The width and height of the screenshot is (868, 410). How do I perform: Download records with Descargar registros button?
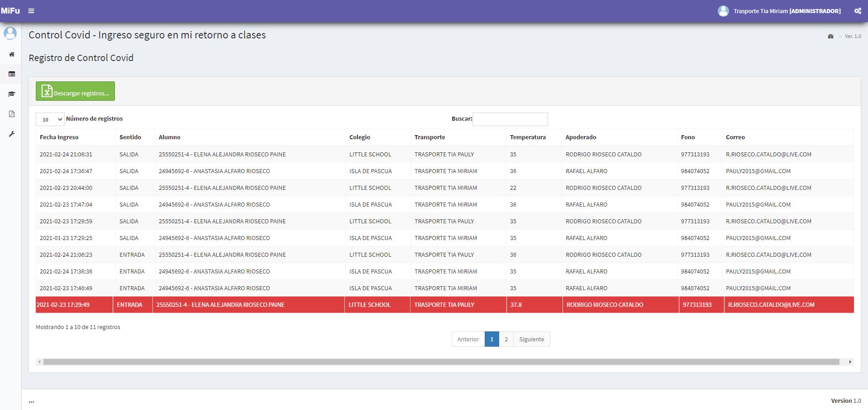(75, 91)
